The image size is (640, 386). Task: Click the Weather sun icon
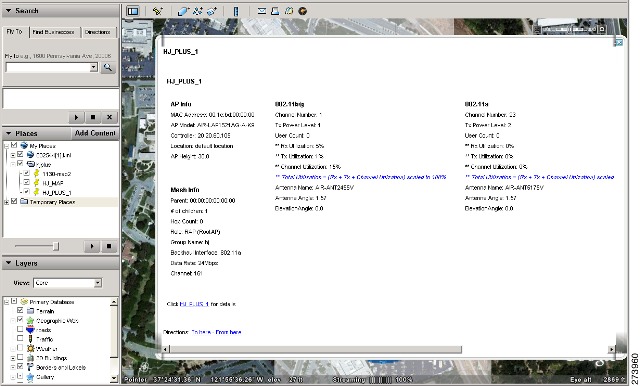coord(30,348)
